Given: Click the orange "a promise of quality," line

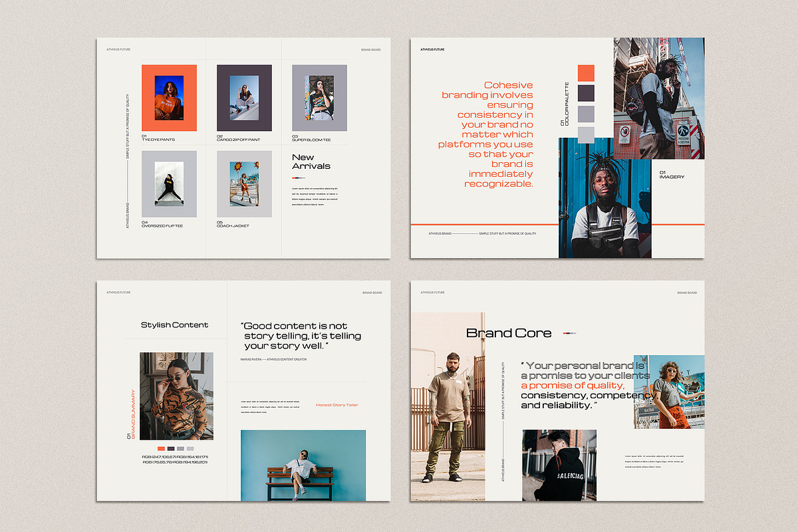Looking at the screenshot, I should click(573, 386).
